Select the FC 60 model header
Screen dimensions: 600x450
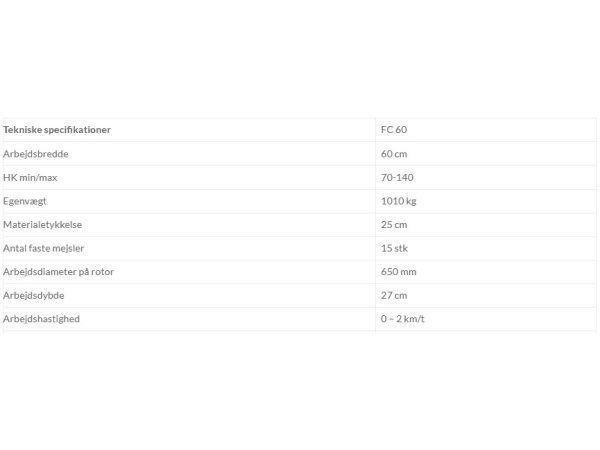point(394,130)
